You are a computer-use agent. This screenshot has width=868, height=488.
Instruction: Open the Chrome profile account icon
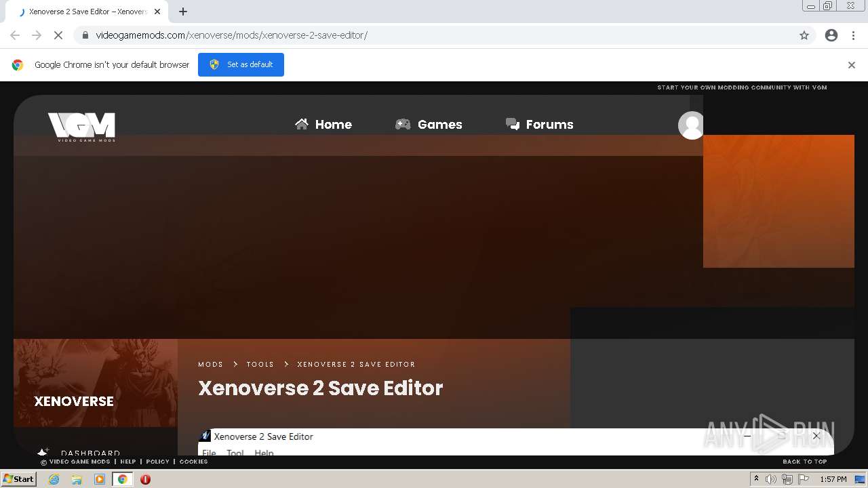click(831, 35)
